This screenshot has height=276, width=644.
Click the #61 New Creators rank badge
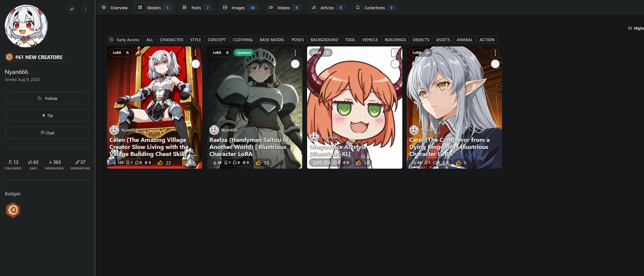(34, 57)
